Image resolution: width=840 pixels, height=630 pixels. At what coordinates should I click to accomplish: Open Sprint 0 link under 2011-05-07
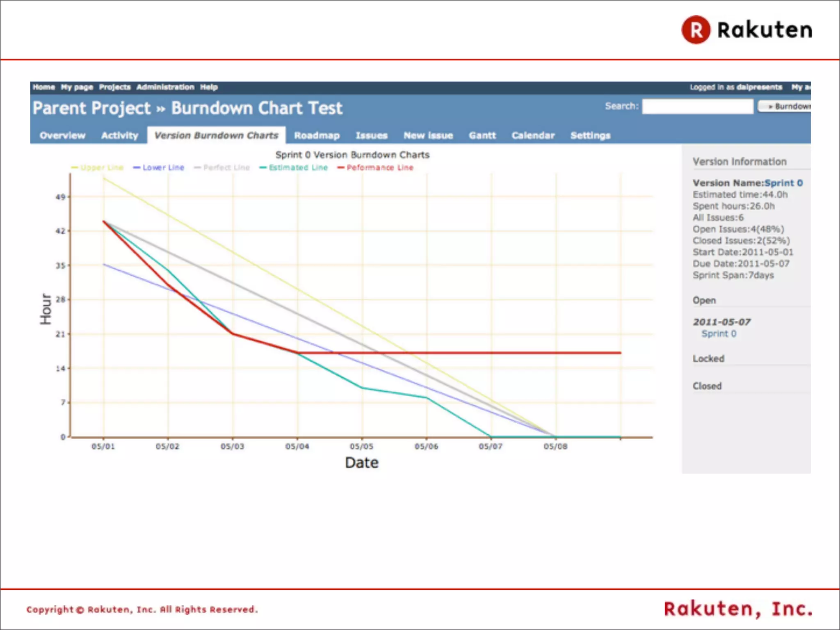tap(719, 333)
